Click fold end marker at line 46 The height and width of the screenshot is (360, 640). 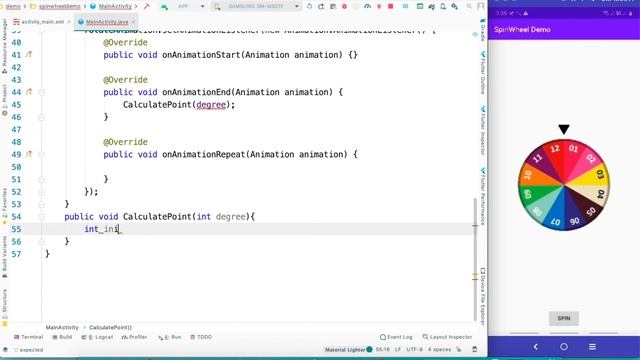coord(41,117)
